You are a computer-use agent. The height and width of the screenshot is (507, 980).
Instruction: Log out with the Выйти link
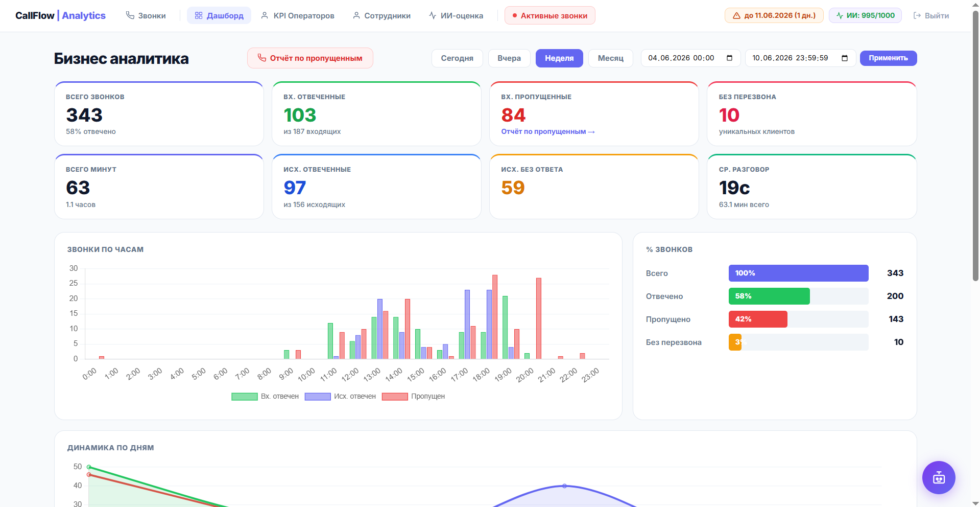(x=931, y=15)
